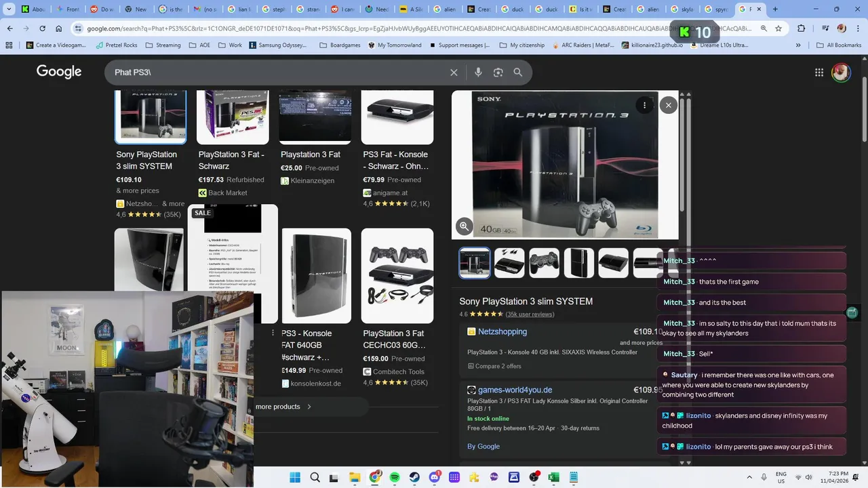The height and width of the screenshot is (488, 868).
Task: Show hidden system tray icons
Action: tap(749, 477)
